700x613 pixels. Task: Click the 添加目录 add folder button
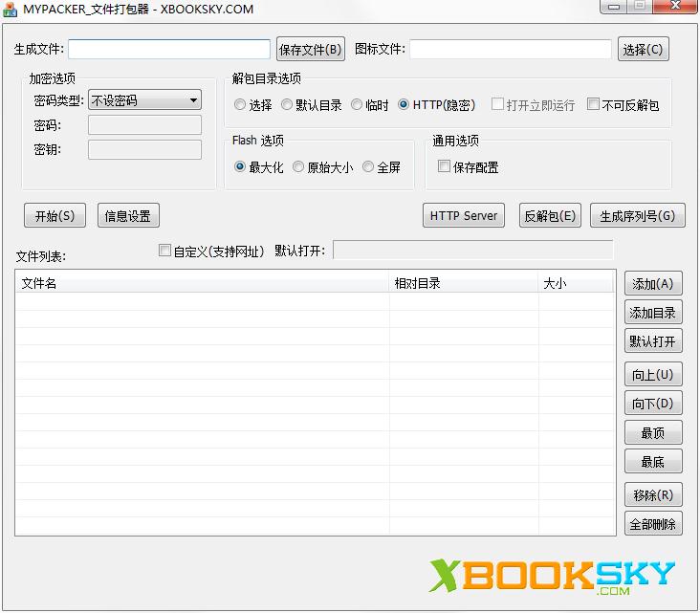(x=653, y=312)
